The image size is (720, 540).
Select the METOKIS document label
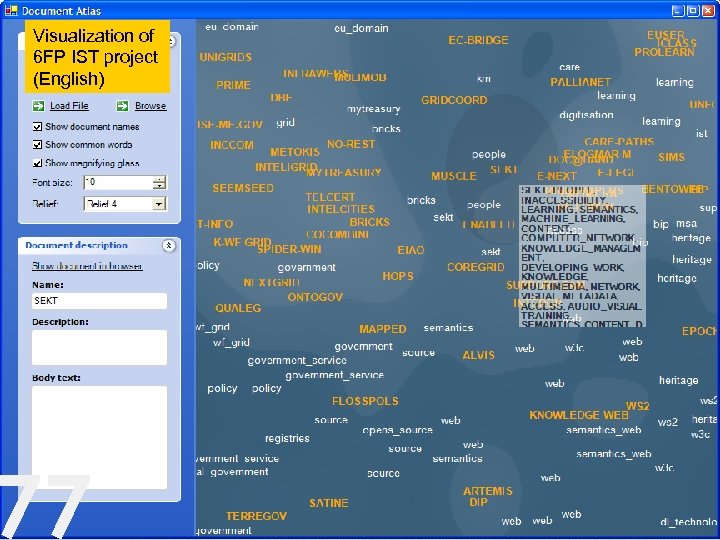click(x=294, y=152)
